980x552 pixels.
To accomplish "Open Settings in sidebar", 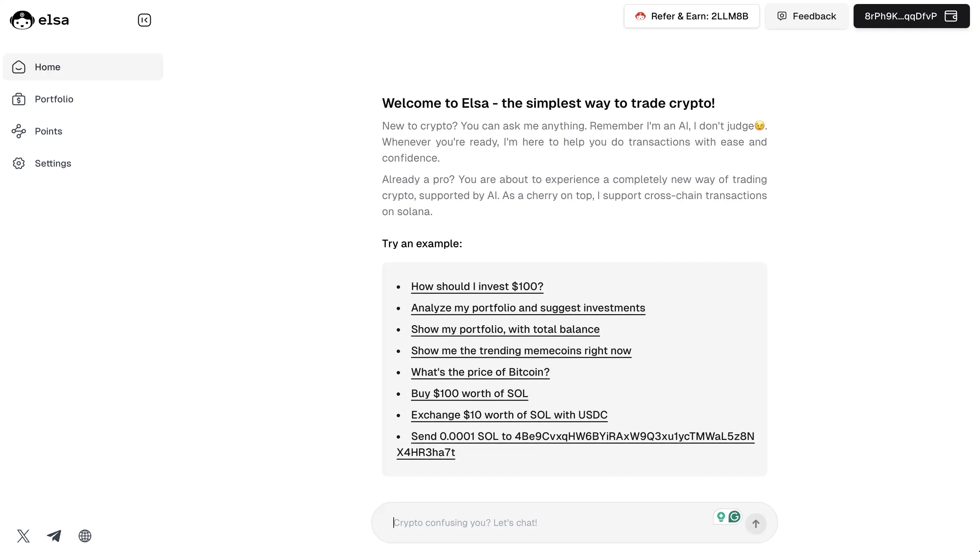I will [53, 163].
